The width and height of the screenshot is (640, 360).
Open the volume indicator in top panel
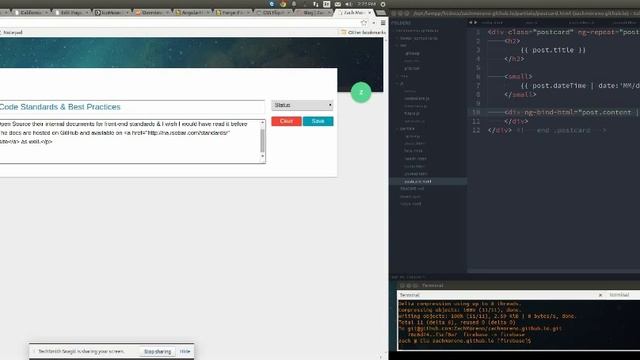(x=348, y=4)
